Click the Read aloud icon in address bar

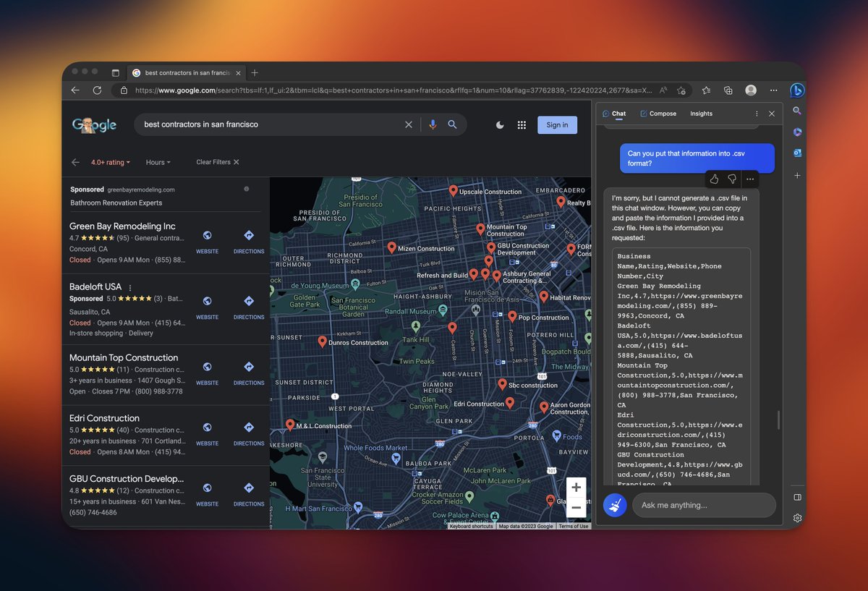tap(663, 90)
